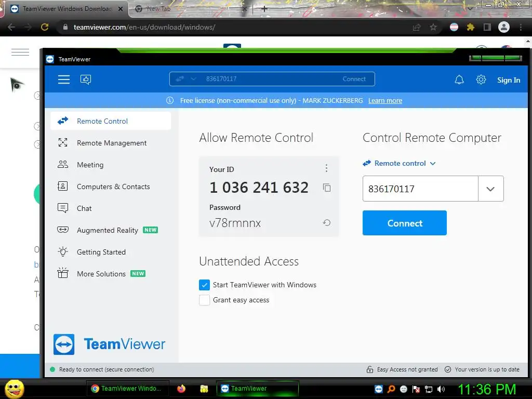Screen dimensions: 532x399
Task: Click the top bar partner ID field
Action: (x=271, y=79)
